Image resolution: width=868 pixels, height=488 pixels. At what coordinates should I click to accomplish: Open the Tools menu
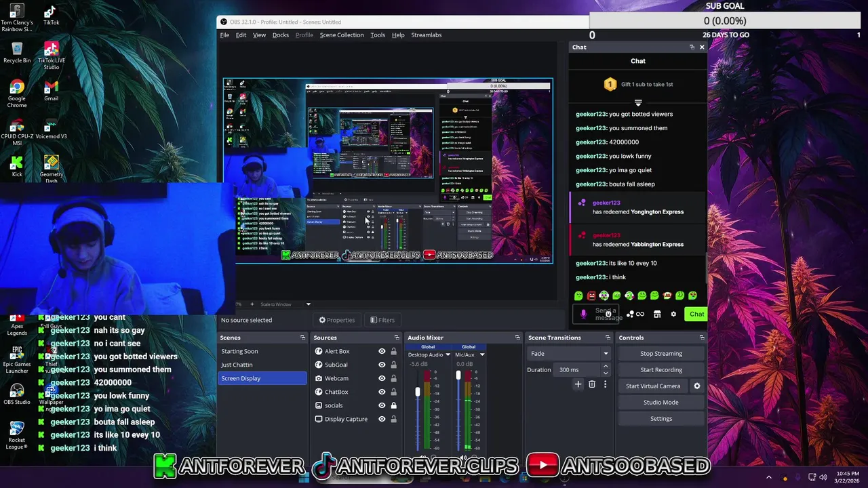[378, 35]
